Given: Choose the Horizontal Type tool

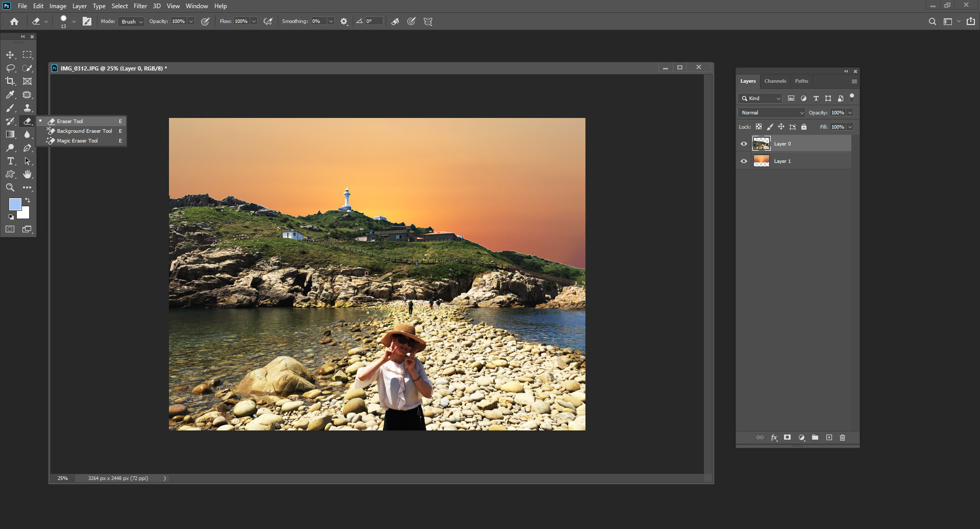Looking at the screenshot, I should [x=10, y=161].
